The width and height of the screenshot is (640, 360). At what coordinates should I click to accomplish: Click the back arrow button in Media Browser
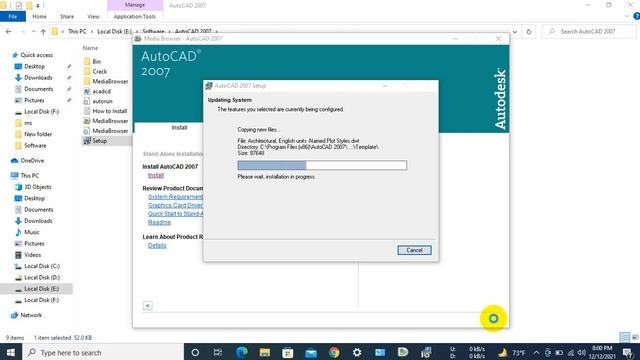coord(148,306)
